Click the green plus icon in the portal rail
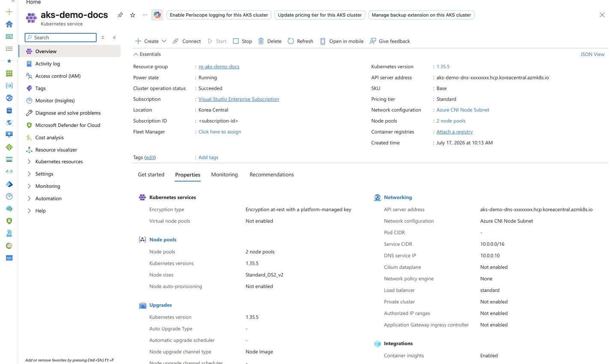This screenshot has height=364, width=616. click(x=9, y=12)
